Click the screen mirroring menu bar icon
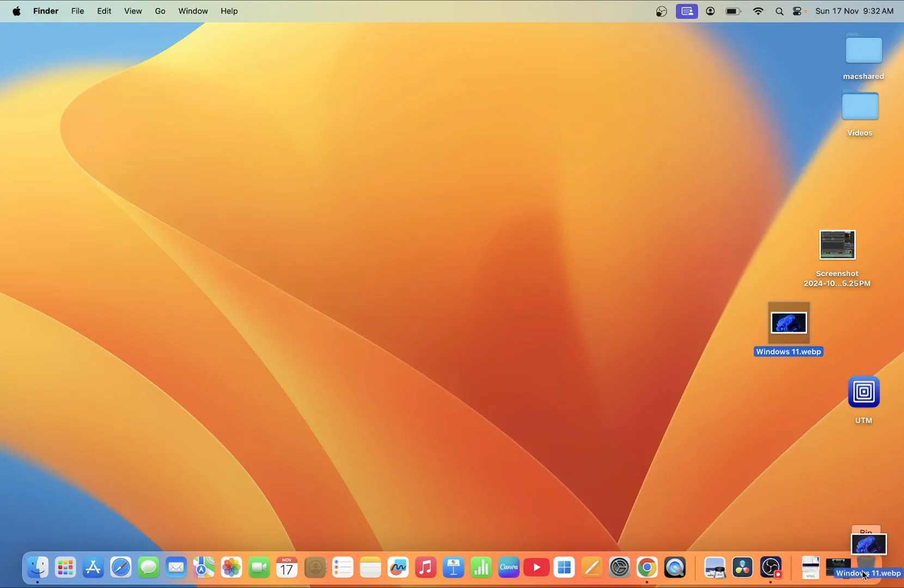This screenshot has height=588, width=904. click(x=687, y=11)
